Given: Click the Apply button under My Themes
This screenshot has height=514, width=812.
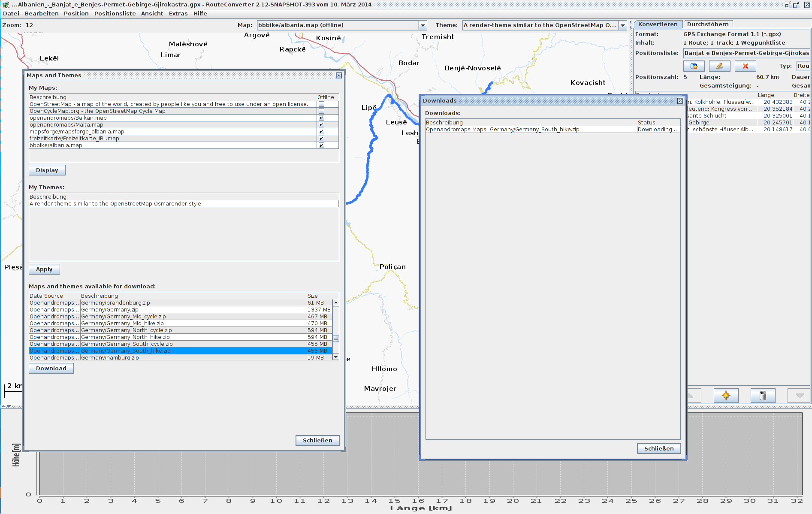Looking at the screenshot, I should [x=44, y=269].
